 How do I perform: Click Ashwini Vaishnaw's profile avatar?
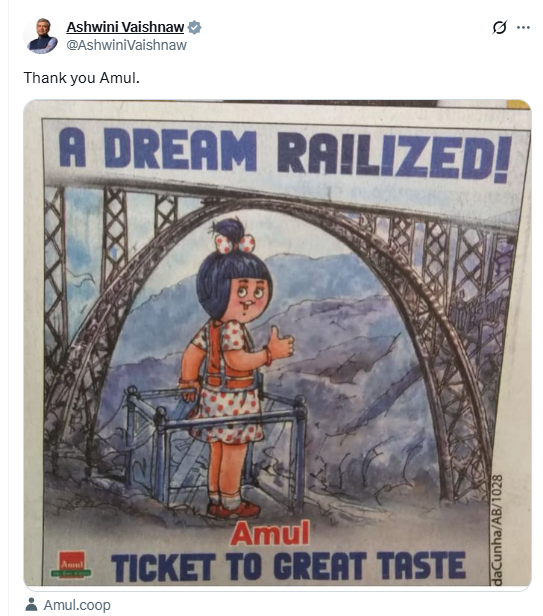41,36
